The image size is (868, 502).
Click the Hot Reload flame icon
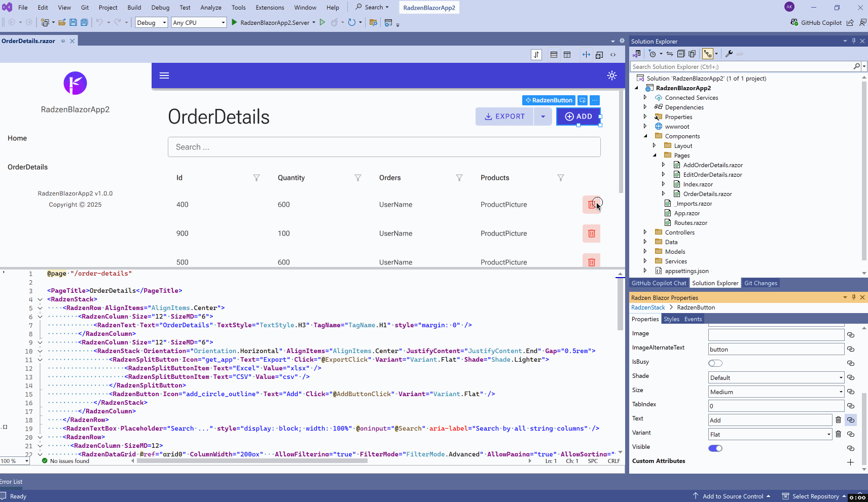click(334, 22)
